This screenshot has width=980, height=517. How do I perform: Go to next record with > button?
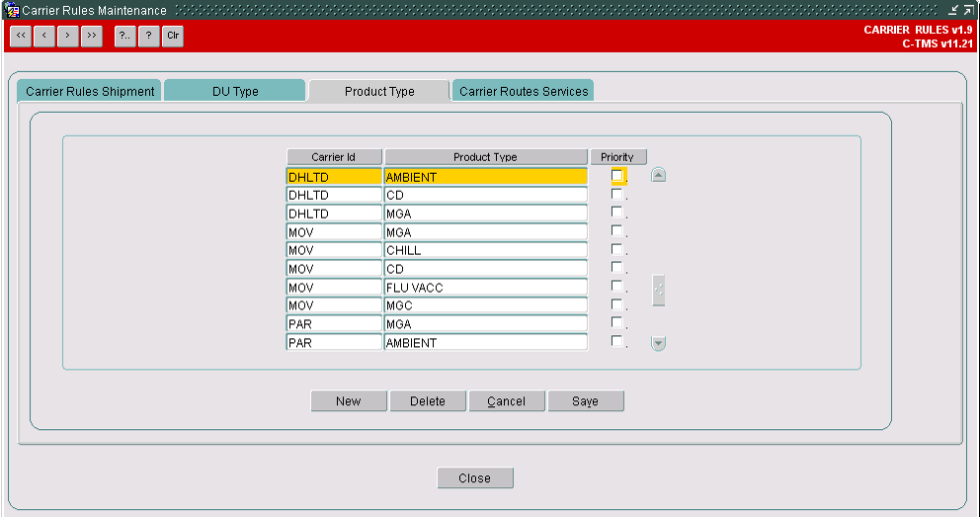[68, 36]
